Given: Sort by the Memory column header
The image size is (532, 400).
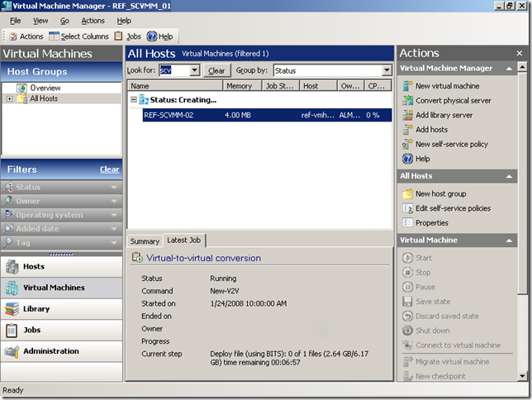Looking at the screenshot, I should coord(243,86).
